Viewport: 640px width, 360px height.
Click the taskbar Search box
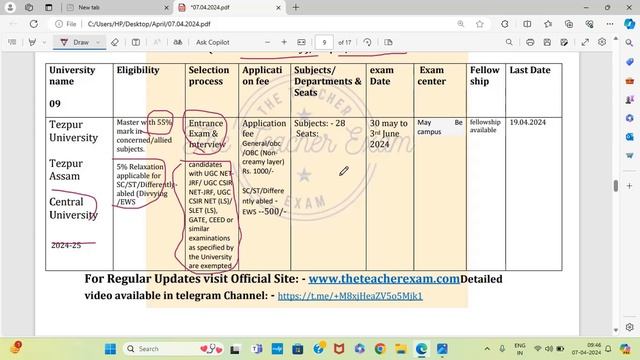point(173,349)
